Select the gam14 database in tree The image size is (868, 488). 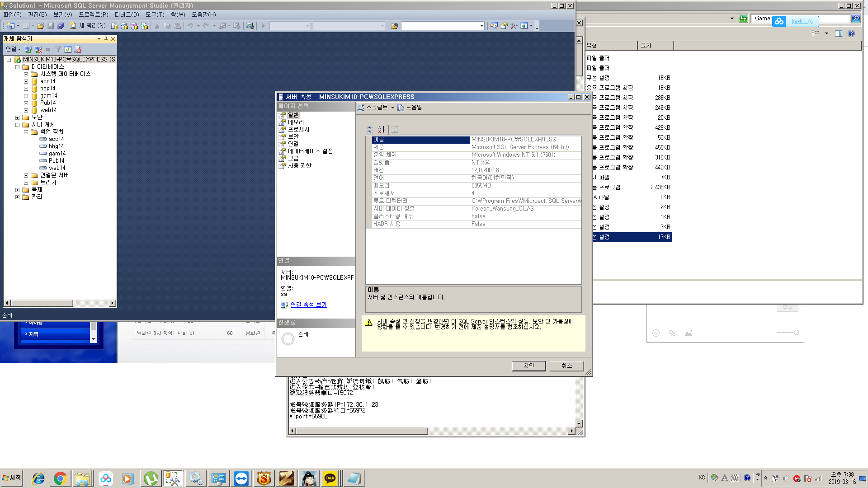(x=48, y=96)
